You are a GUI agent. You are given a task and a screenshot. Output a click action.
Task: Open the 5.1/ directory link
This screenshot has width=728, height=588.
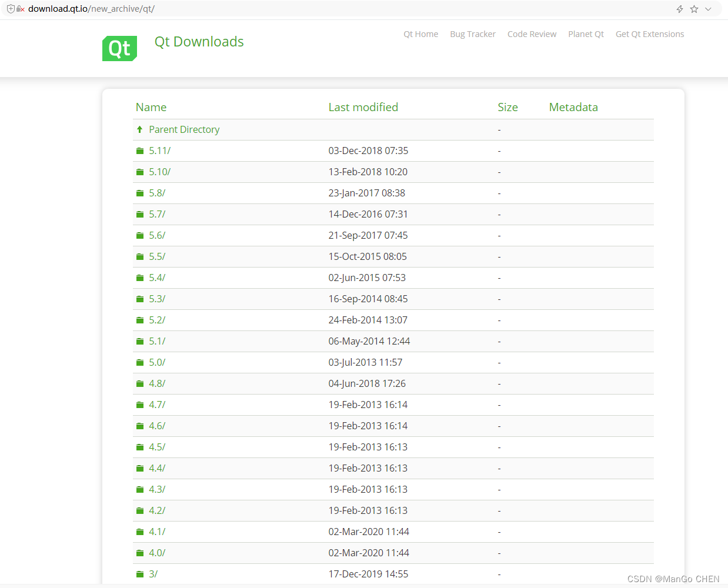[x=157, y=342]
